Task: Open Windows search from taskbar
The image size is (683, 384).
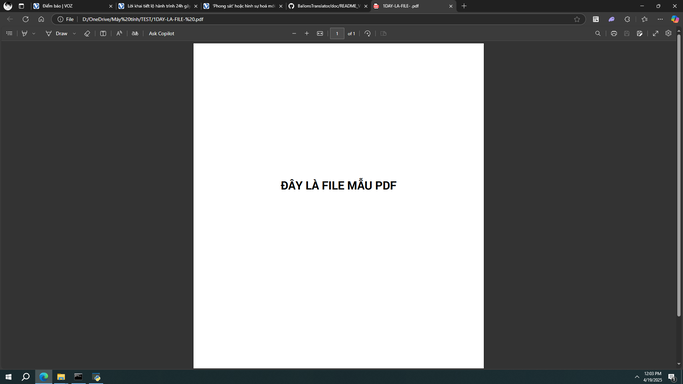Action: tap(26, 377)
